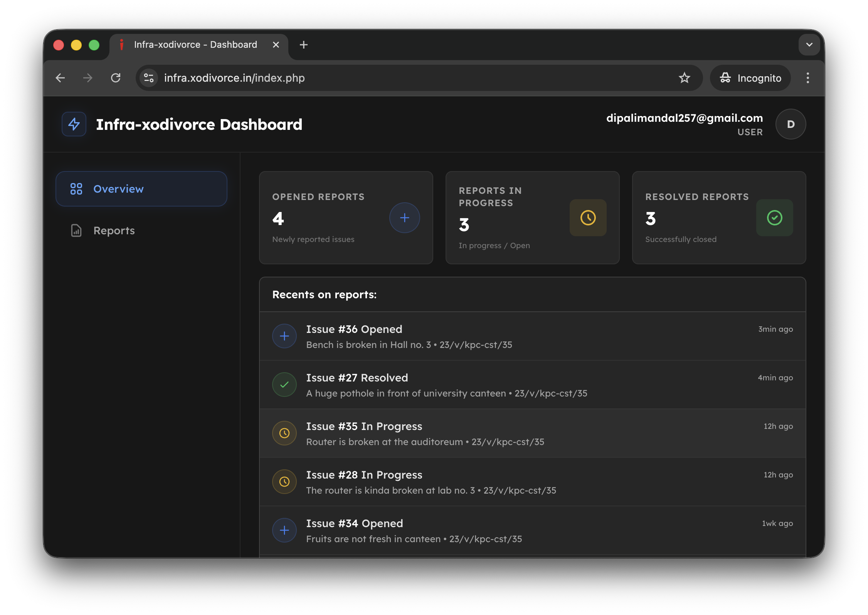Open the user avatar circle labeled D
Screen dimensions: 868x615
click(791, 124)
